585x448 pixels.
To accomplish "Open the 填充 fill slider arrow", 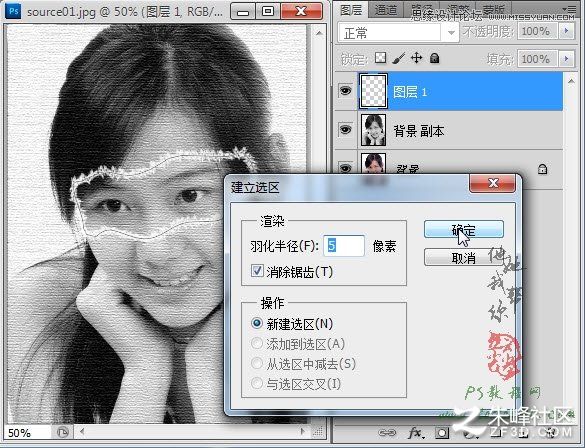I will [x=567, y=59].
